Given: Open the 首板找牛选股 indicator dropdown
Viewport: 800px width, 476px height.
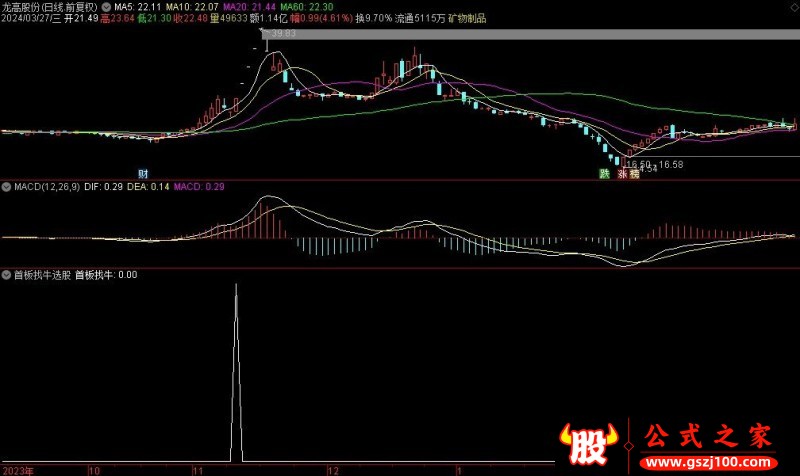Looking at the screenshot, I should click(x=7, y=274).
